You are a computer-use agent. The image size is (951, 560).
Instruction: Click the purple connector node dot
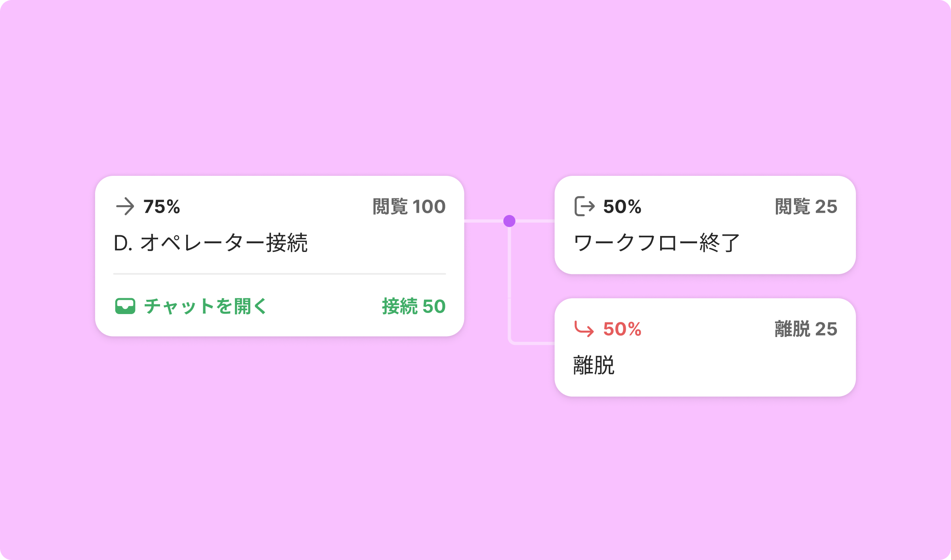[509, 221]
